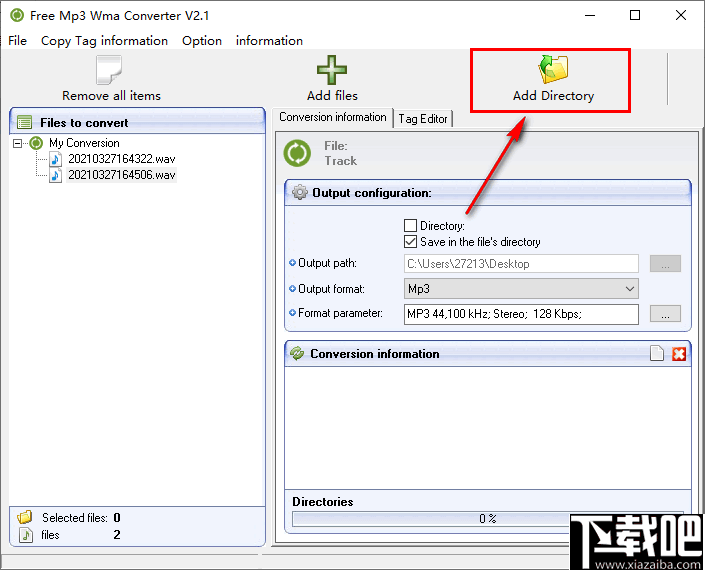Open the information menu
The width and height of the screenshot is (705, 570).
click(269, 41)
